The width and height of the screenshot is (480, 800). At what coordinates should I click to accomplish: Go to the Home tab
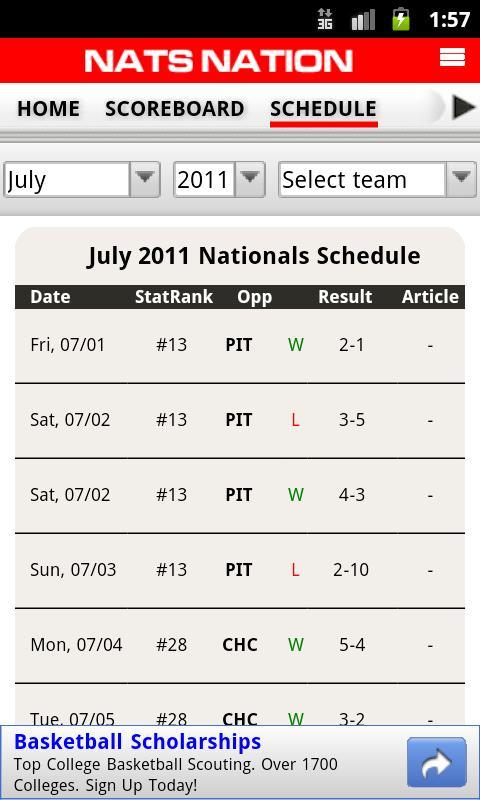point(48,109)
